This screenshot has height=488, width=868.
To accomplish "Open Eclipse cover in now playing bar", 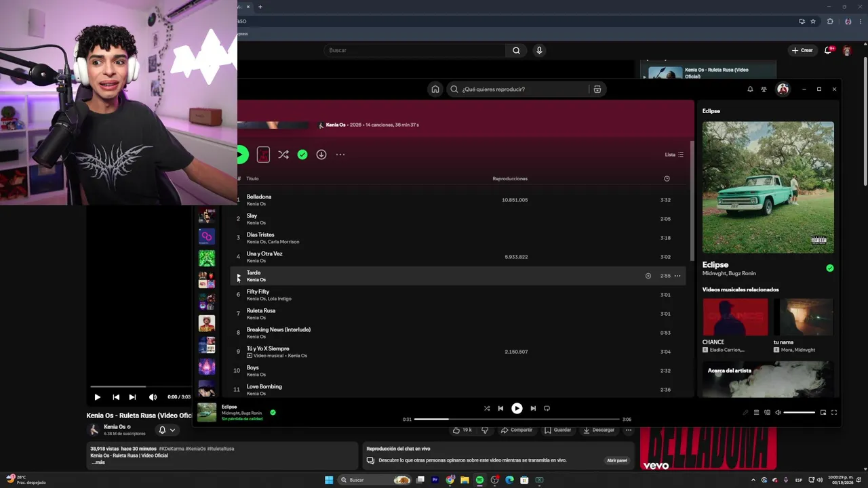I will [207, 412].
